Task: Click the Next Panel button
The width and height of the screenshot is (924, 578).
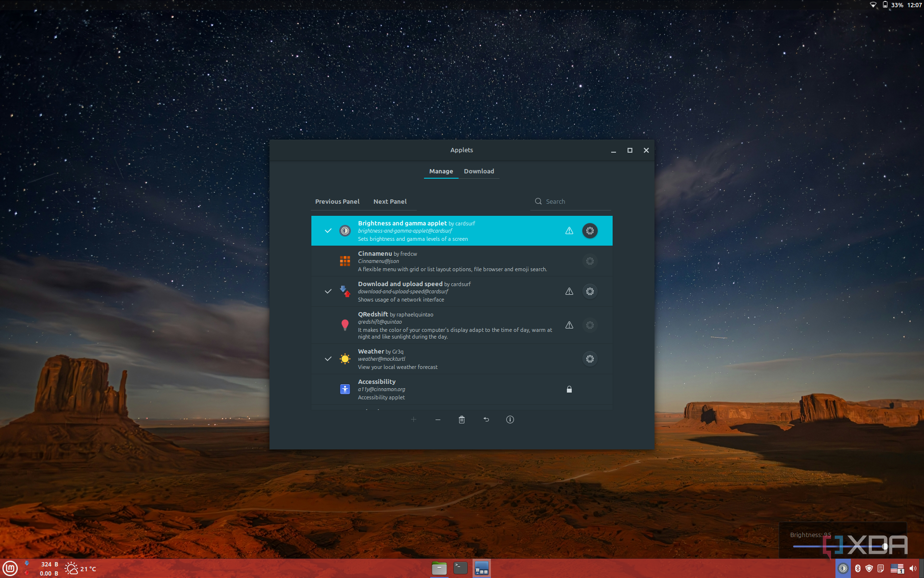Action: coord(390,202)
